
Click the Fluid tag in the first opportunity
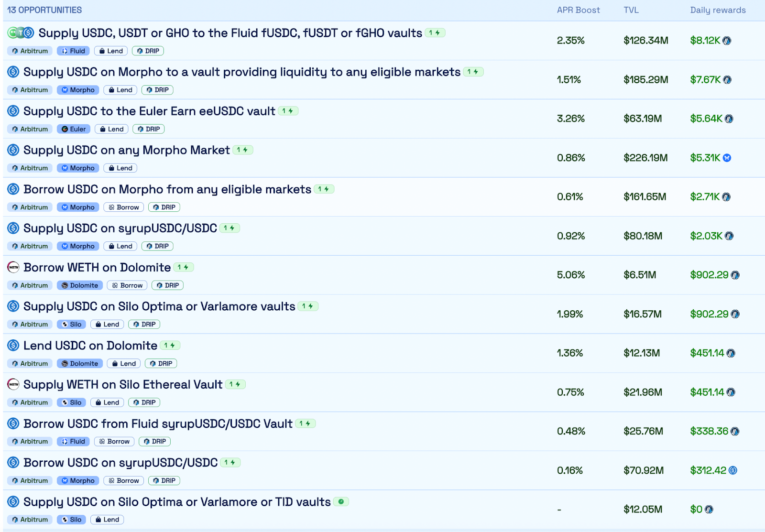coord(73,51)
